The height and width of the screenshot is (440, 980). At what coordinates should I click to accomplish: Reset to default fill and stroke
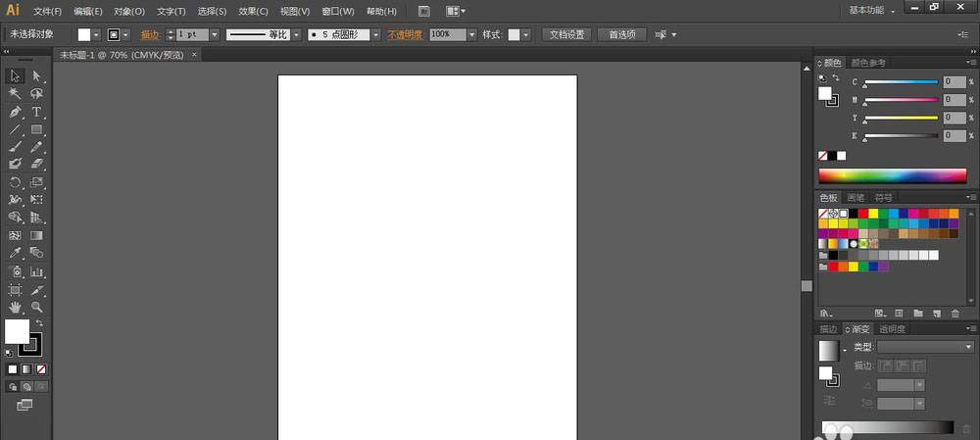[9, 351]
